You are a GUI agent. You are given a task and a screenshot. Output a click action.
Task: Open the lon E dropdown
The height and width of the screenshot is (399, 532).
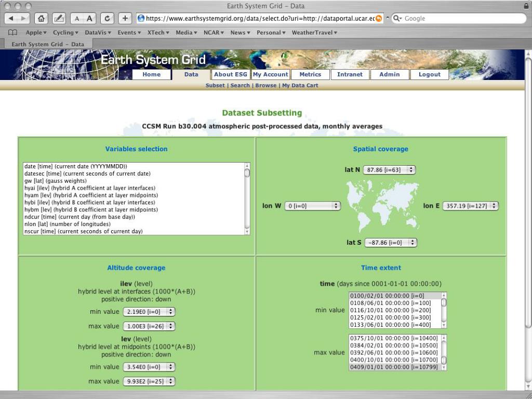pos(471,206)
